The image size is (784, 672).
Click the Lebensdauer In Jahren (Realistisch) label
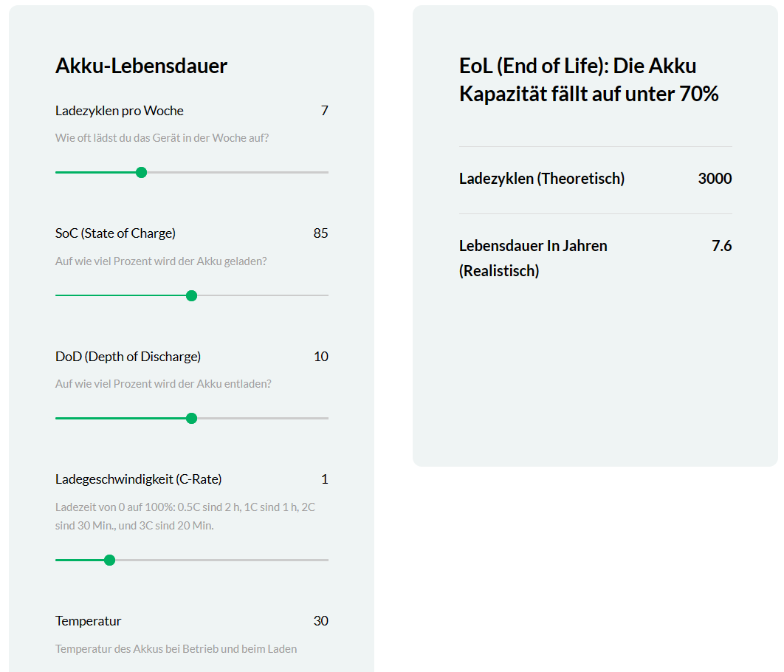click(533, 258)
